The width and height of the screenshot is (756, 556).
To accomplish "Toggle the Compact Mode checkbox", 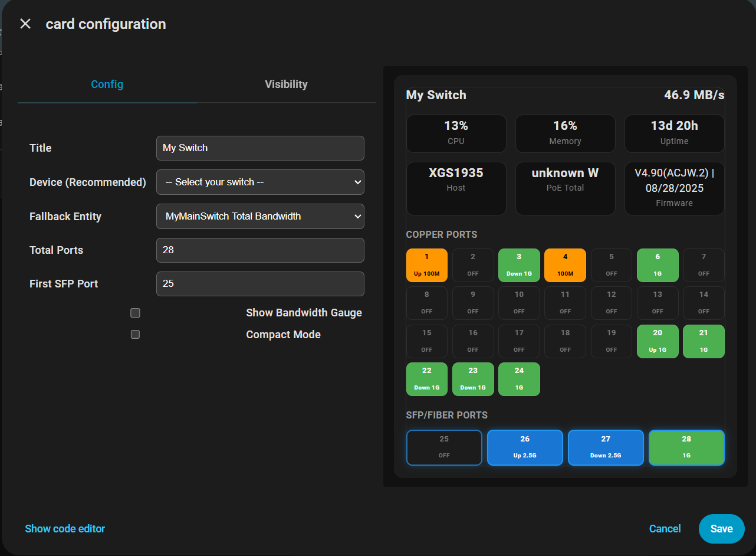I will (x=135, y=335).
